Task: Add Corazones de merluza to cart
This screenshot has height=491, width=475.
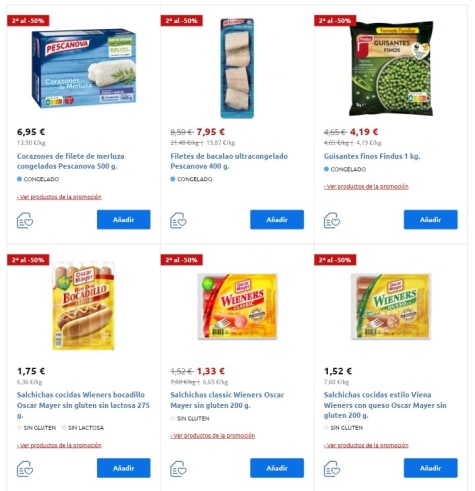Action: (x=124, y=220)
